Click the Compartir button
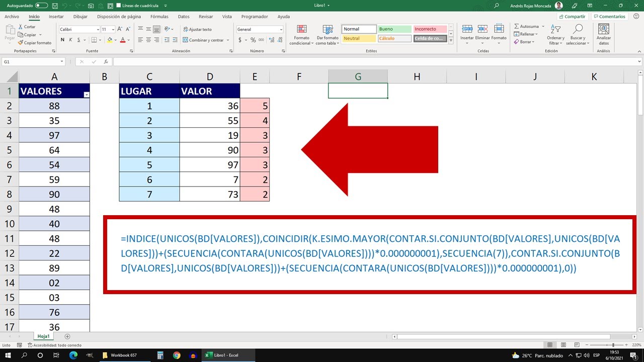 pos(572,16)
